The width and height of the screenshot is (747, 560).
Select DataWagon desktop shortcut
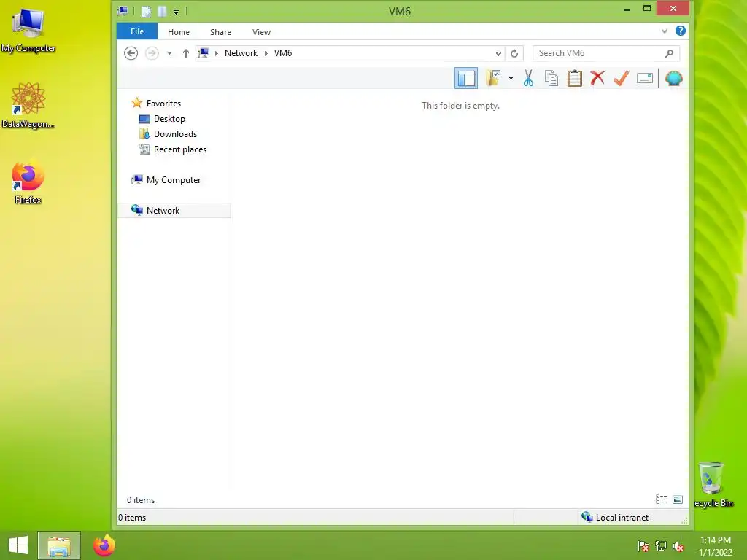(x=28, y=105)
